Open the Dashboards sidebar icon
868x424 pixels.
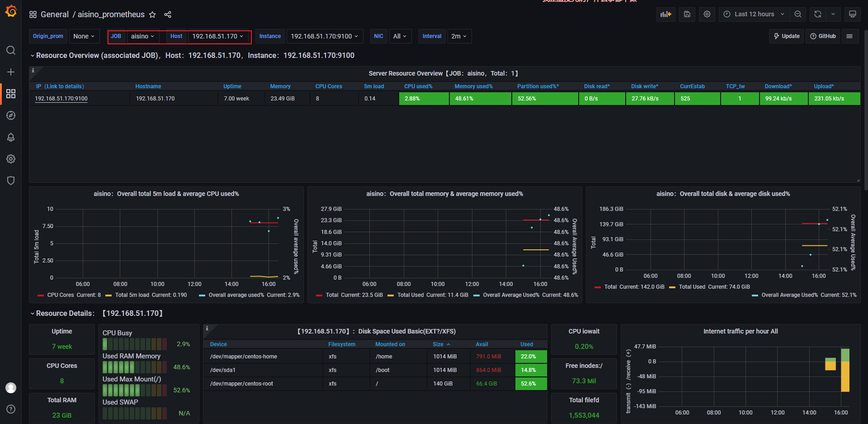11,94
